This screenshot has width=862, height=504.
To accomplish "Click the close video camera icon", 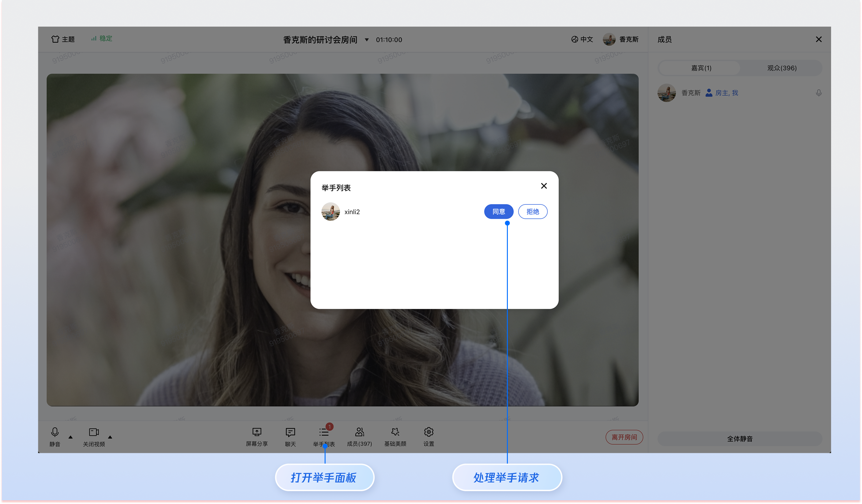I will [94, 432].
